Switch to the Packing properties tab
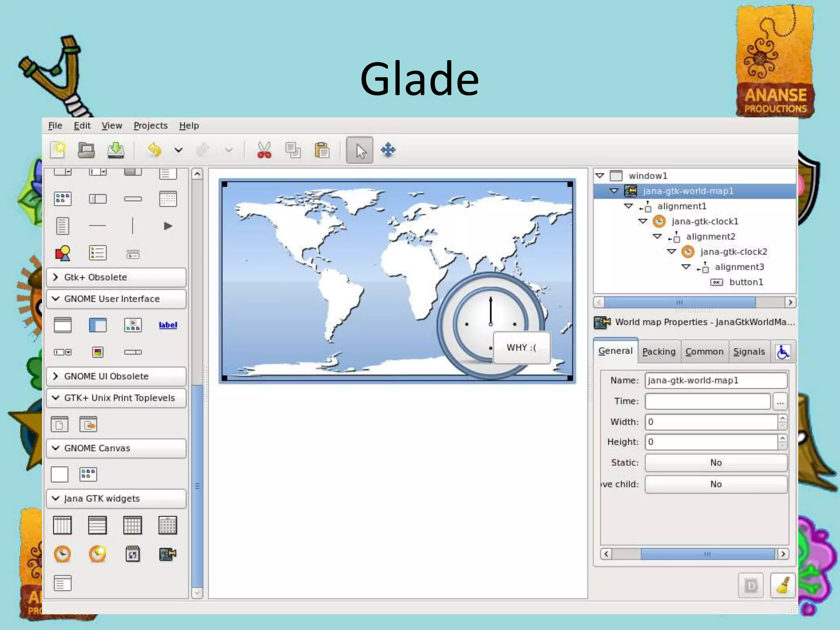 [659, 352]
